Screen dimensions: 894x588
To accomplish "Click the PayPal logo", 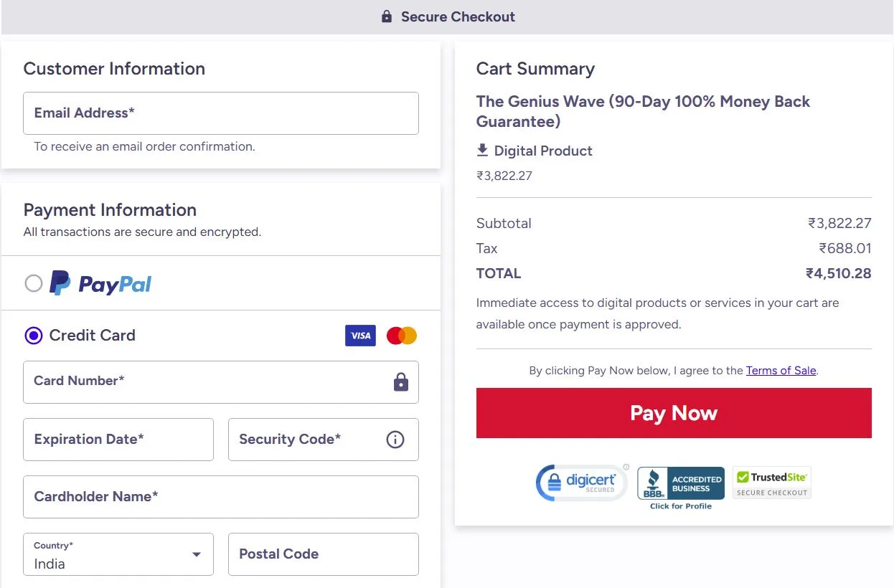I will tap(100, 284).
